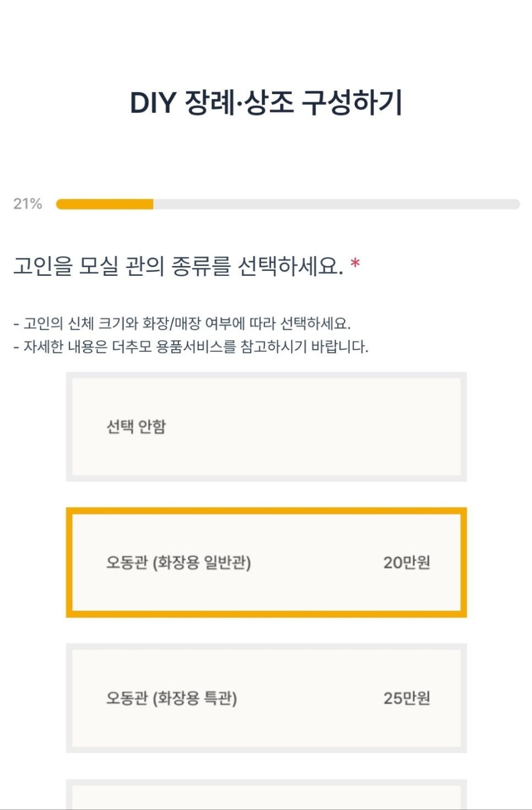The image size is (532, 810).
Task: Click the orange filled portion of progress bar
Action: coord(105,204)
